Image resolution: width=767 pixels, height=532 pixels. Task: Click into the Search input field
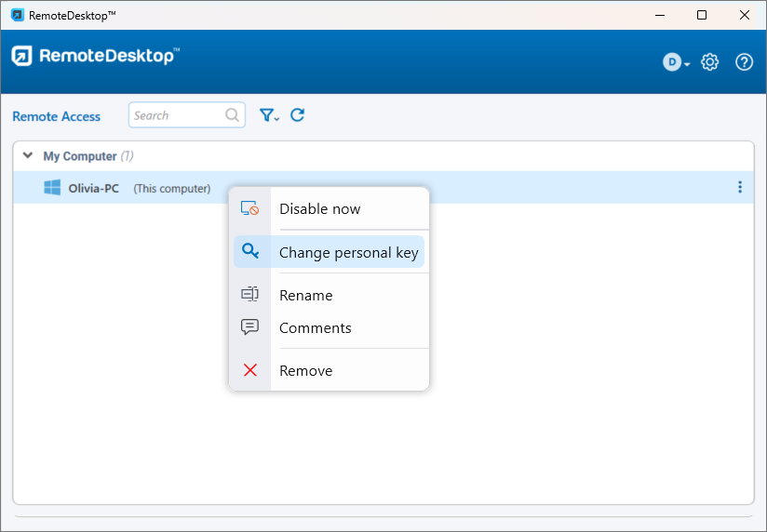[x=177, y=115]
